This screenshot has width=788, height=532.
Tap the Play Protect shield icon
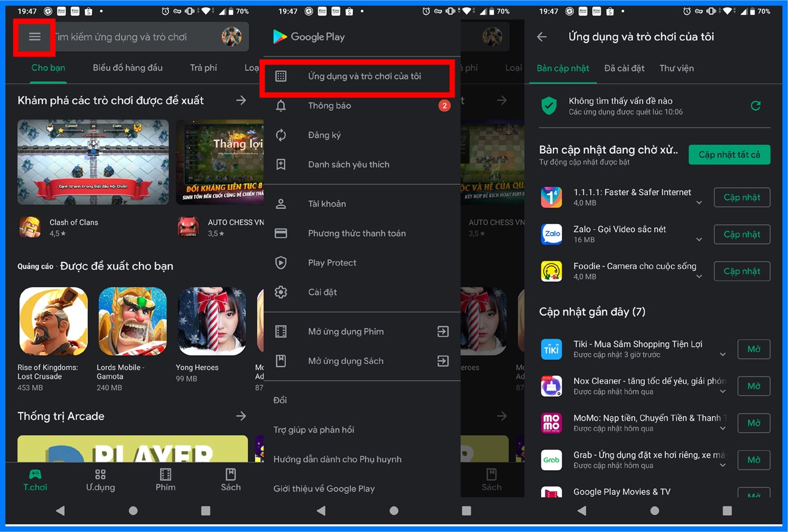[x=281, y=262]
